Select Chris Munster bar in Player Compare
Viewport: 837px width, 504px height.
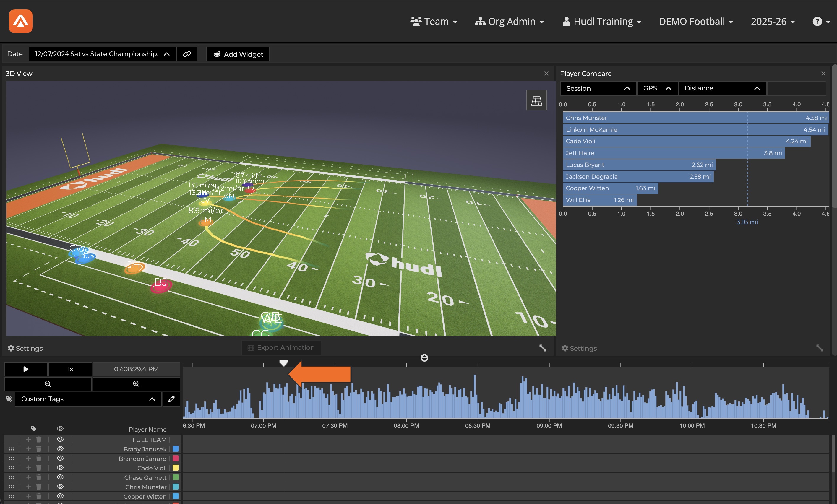[x=696, y=118]
